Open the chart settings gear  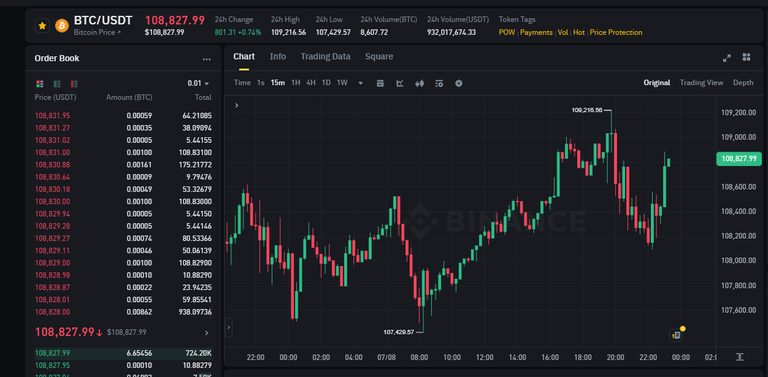458,83
